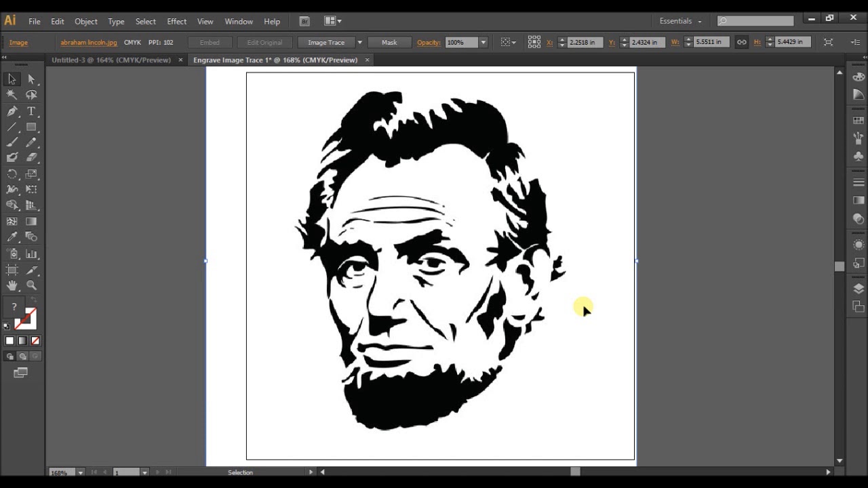Click the X position input field
Image resolution: width=868 pixels, height=488 pixels.
point(584,42)
